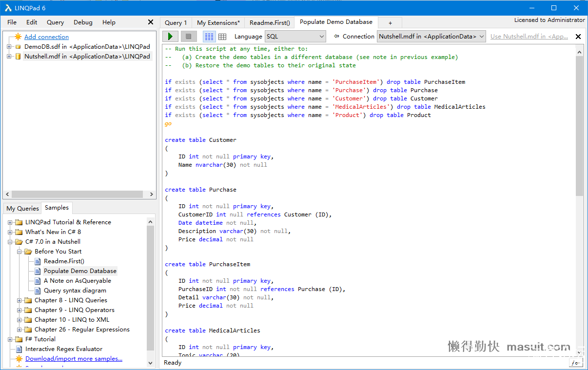Select Query syntax diagram sample
Screen dimensions: 588x370
[75, 291]
